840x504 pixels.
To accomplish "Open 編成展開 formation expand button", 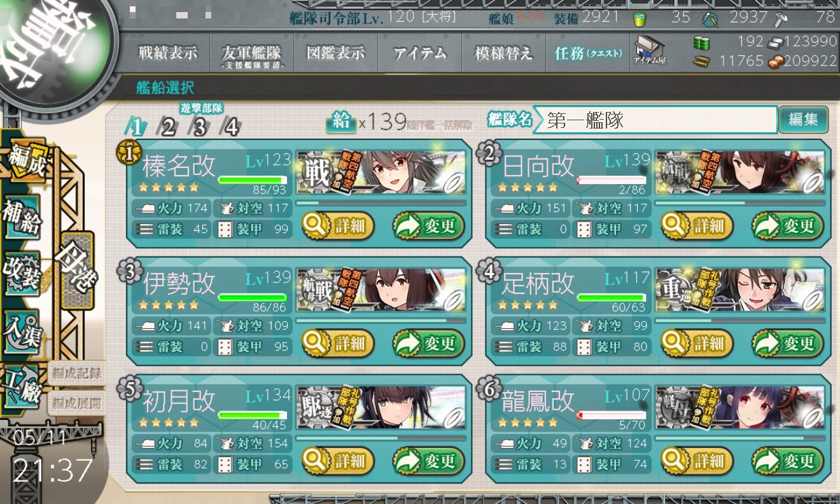I will [x=76, y=403].
